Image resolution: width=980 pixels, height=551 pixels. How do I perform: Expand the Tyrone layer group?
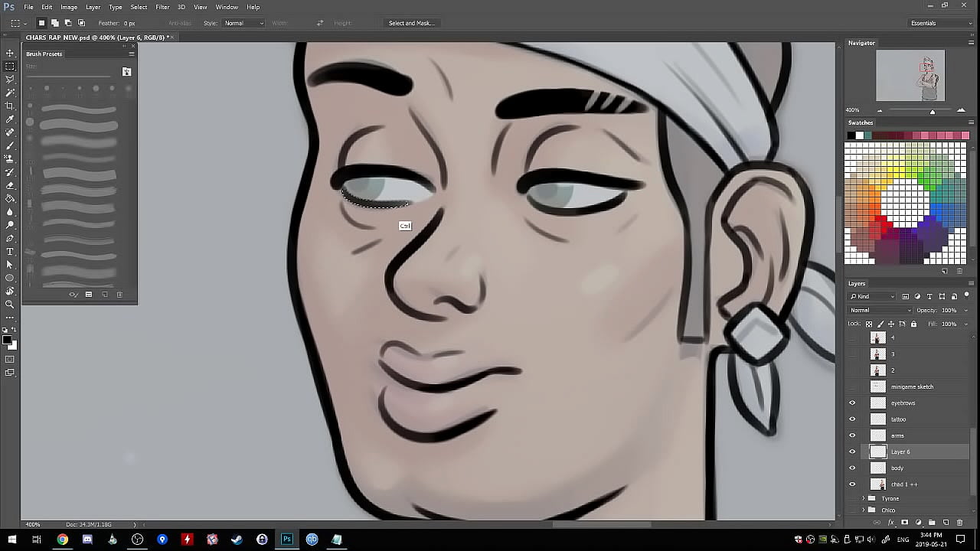click(x=864, y=498)
